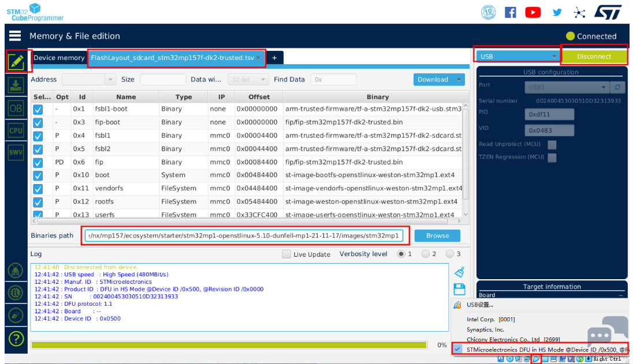Select the Memory & File edition pencil icon

point(16,62)
